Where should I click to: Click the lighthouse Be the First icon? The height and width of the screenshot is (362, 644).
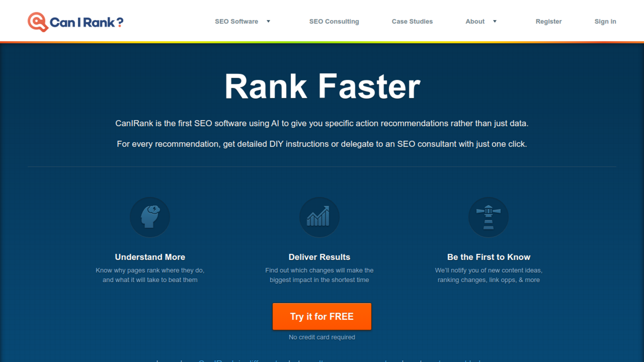click(x=488, y=217)
